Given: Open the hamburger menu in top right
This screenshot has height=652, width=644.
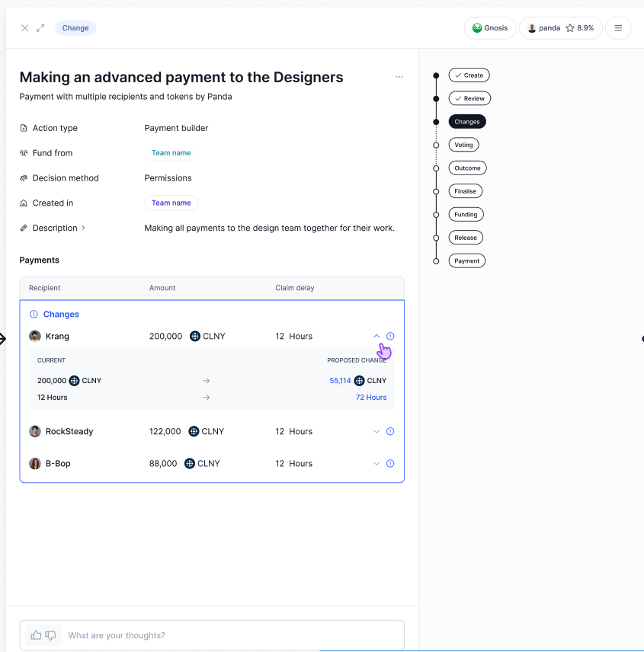Looking at the screenshot, I should point(618,28).
